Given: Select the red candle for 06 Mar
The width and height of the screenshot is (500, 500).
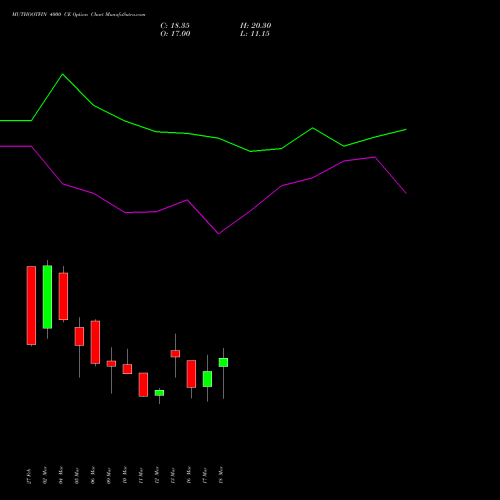Looking at the screenshot, I should point(95,342).
